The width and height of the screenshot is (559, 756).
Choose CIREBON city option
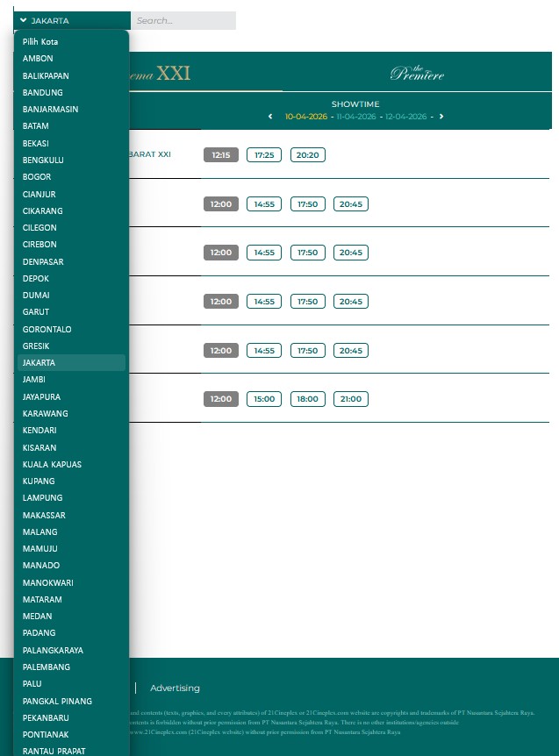[x=71, y=244]
